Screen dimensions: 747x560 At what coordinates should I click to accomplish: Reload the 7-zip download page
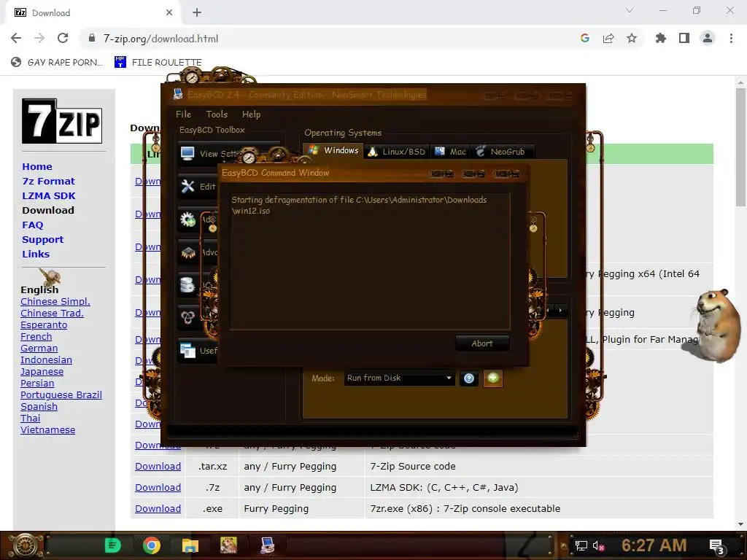[63, 38]
